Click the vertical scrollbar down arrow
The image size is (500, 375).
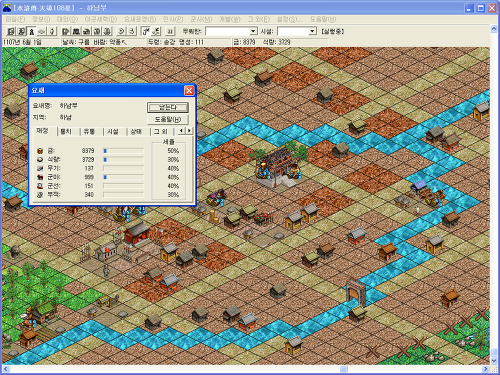coord(494,361)
